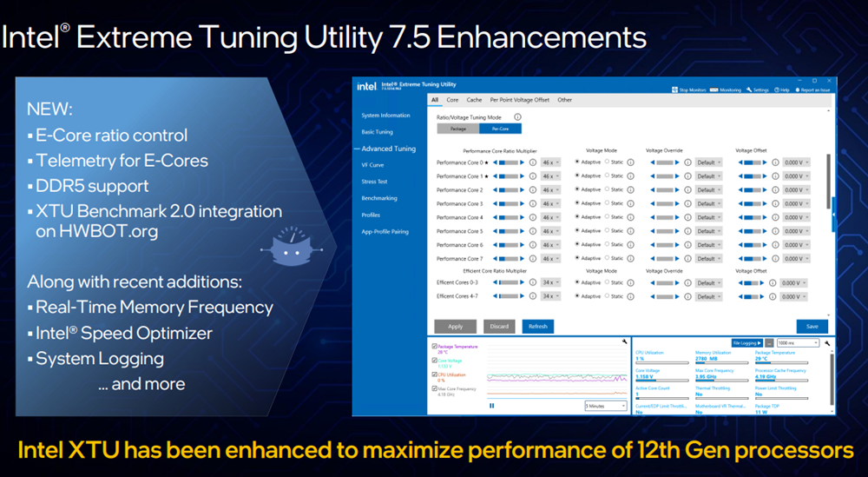Click the Refresh button
Viewport: 868px width, 477px height.
point(537,327)
